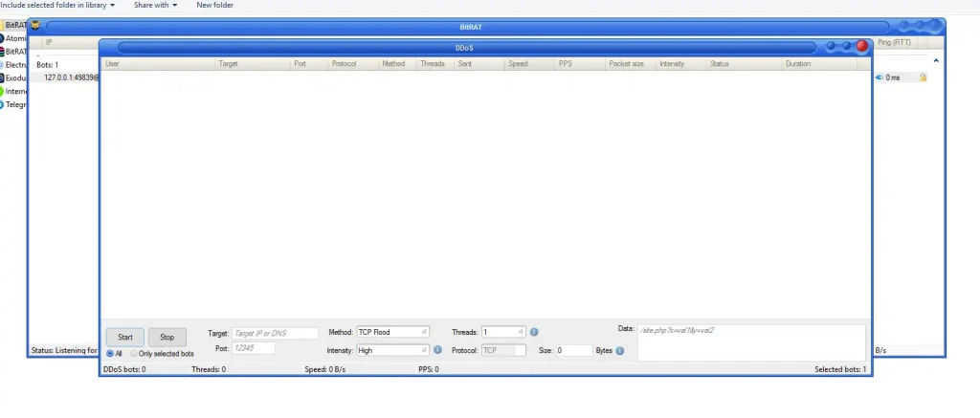Open the Method dropdown showing TCP Flood

(x=392, y=332)
